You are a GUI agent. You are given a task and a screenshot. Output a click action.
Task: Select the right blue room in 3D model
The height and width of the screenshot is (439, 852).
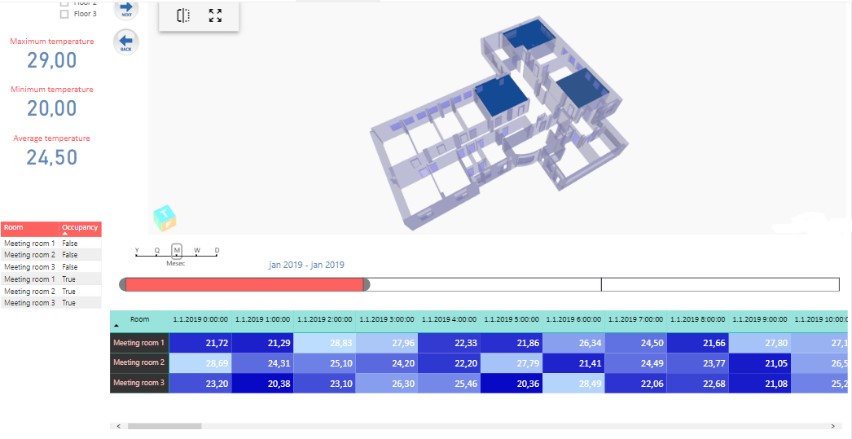point(581,87)
